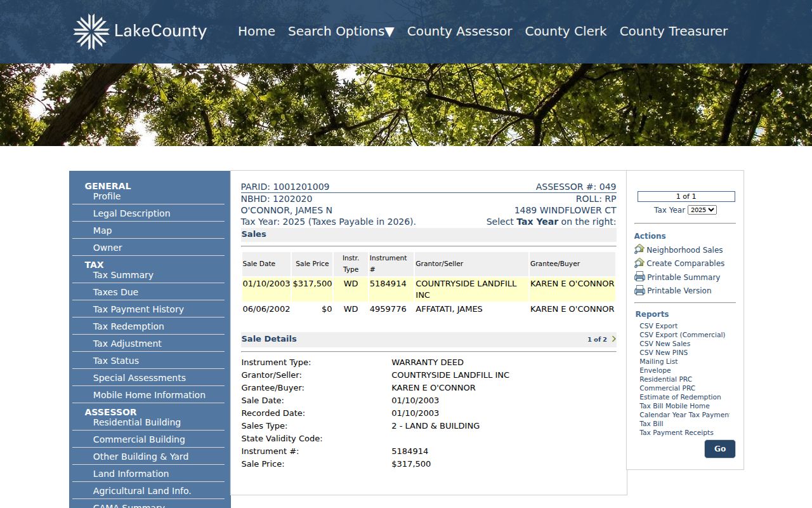812x508 pixels.
Task: Select the CSV New Sales report
Action: coord(665,344)
